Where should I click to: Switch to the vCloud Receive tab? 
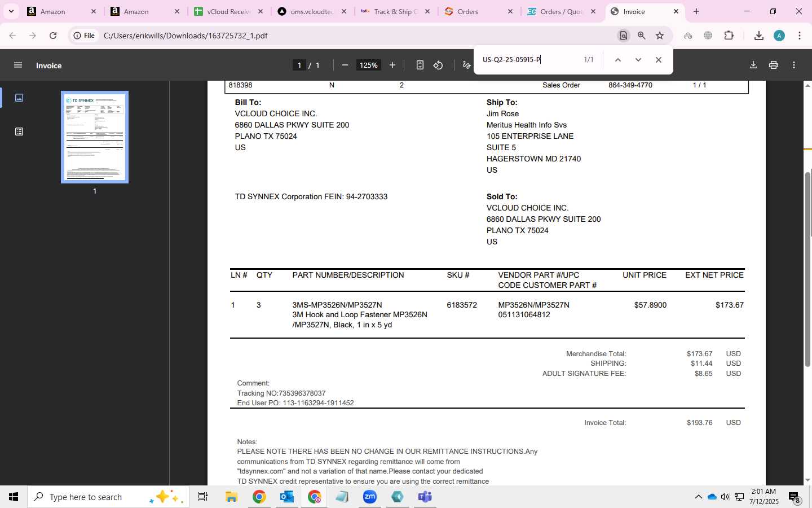click(228, 11)
